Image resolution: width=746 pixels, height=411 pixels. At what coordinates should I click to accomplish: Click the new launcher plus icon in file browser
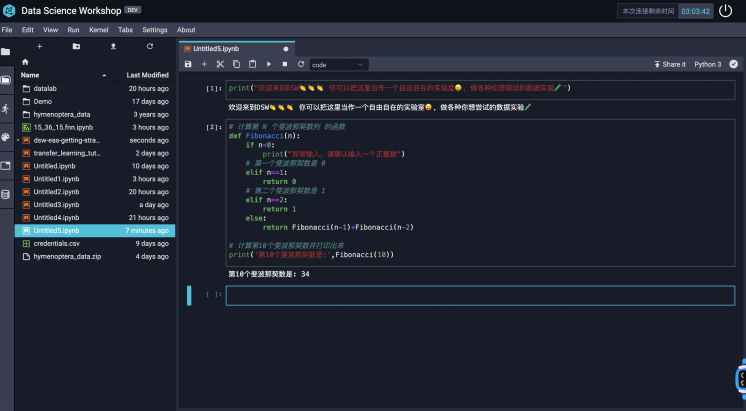tap(39, 46)
